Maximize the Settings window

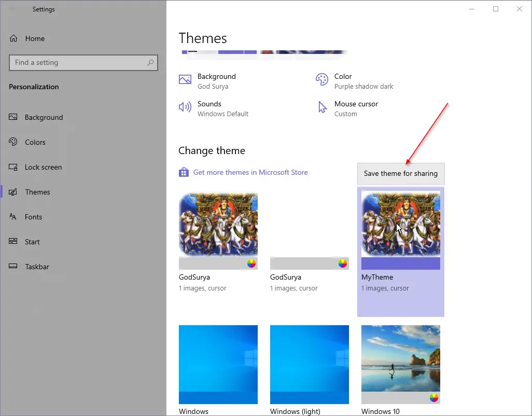pos(496,9)
